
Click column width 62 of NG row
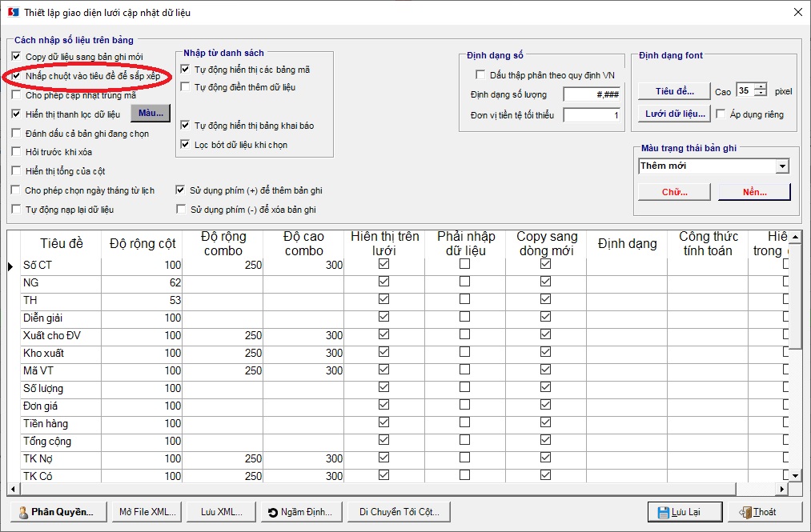click(x=142, y=283)
